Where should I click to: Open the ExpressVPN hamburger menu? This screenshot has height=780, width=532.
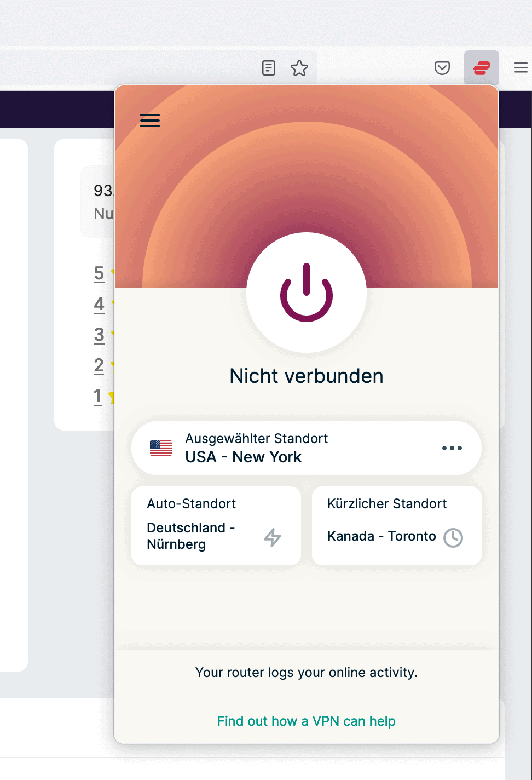tap(150, 121)
